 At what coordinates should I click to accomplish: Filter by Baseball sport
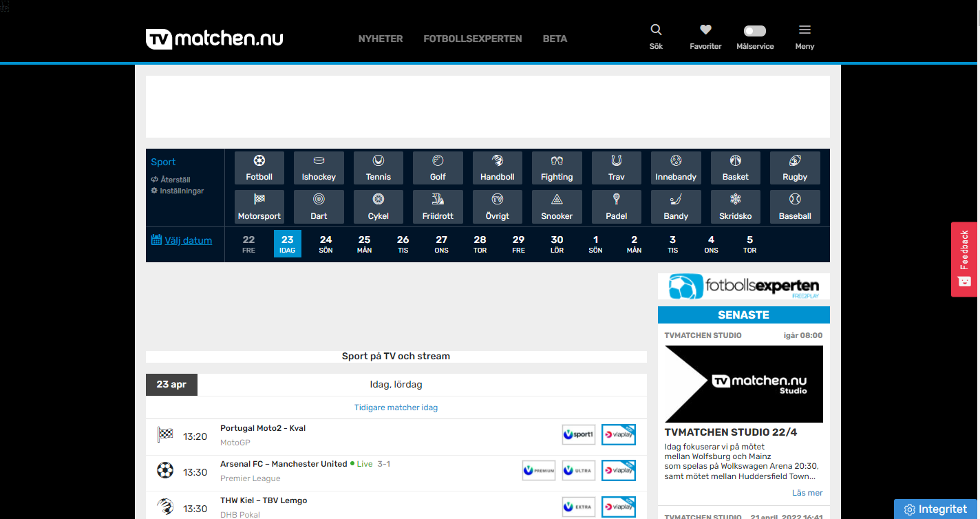(x=795, y=207)
